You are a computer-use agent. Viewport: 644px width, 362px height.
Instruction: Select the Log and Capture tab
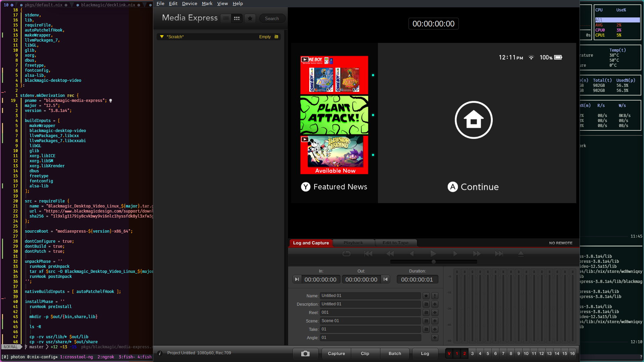(x=311, y=243)
